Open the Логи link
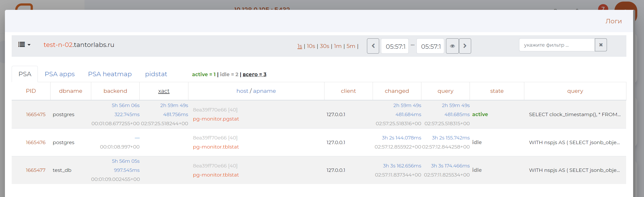The height and width of the screenshot is (197, 644). tap(613, 21)
